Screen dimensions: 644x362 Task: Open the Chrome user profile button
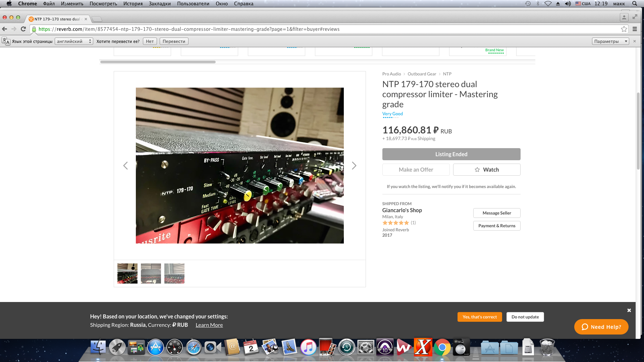tap(624, 17)
